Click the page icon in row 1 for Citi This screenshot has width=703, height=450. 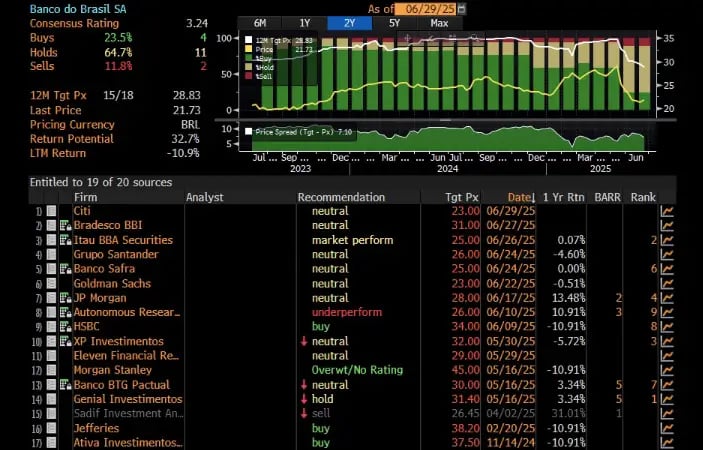pos(52,211)
